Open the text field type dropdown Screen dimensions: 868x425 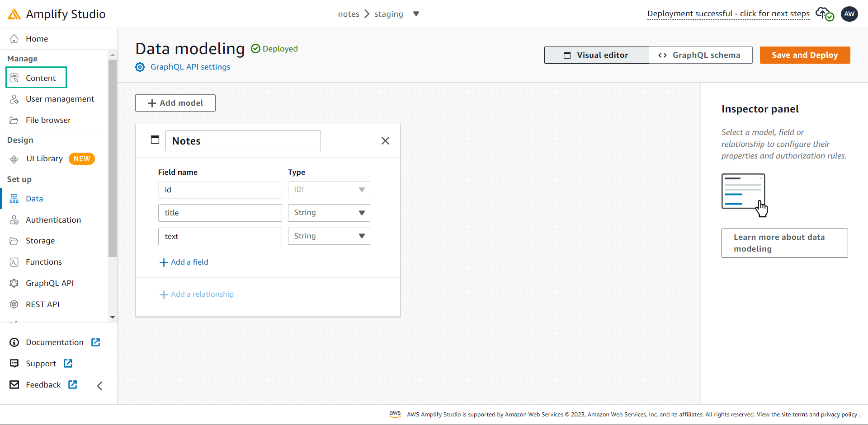coord(329,236)
